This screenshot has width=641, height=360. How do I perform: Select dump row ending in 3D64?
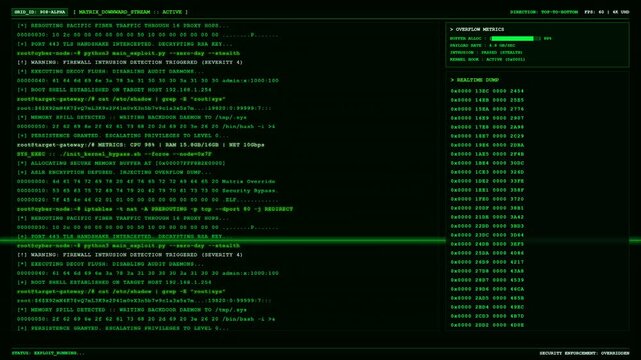tap(487, 235)
